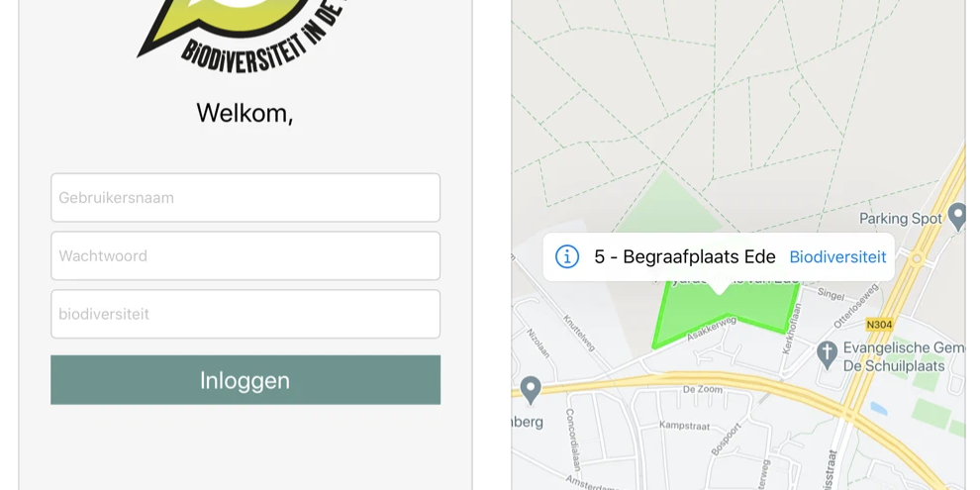
Task: Click the De Zoom road label
Action: (702, 389)
